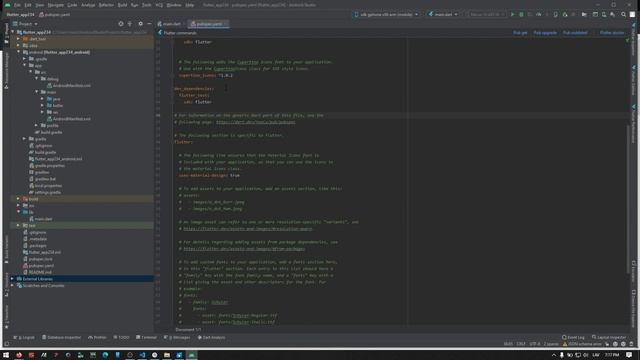Toggle the Project side tab on left edge
This screenshot has width=640, height=360.
7,33
